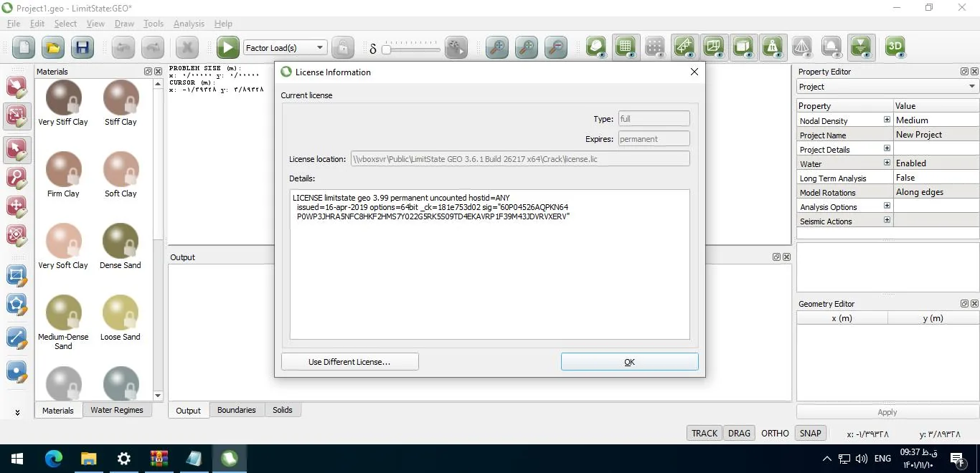
Task: Select the Click hand cursor tool in left sidebar
Action: coord(17,87)
